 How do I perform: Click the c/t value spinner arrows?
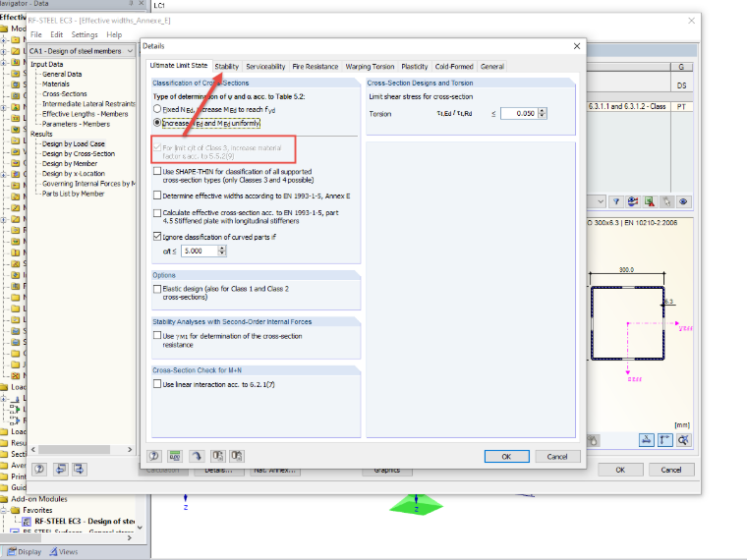click(222, 251)
